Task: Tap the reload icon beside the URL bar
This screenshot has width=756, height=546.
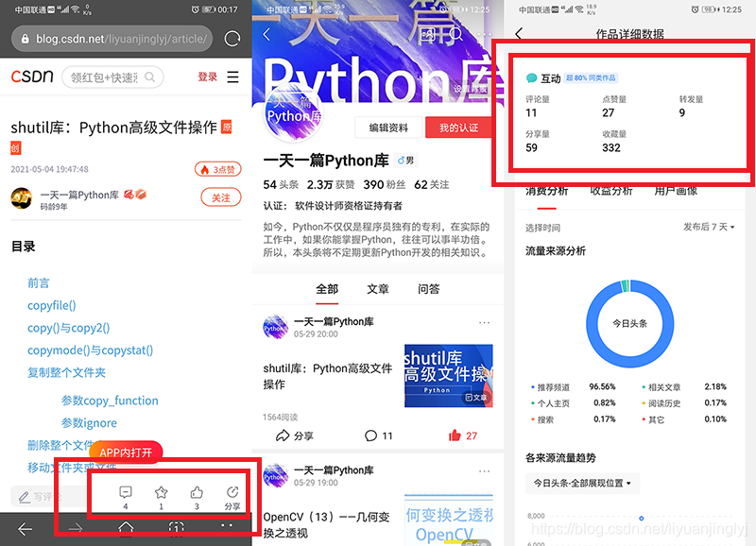Action: [x=232, y=39]
